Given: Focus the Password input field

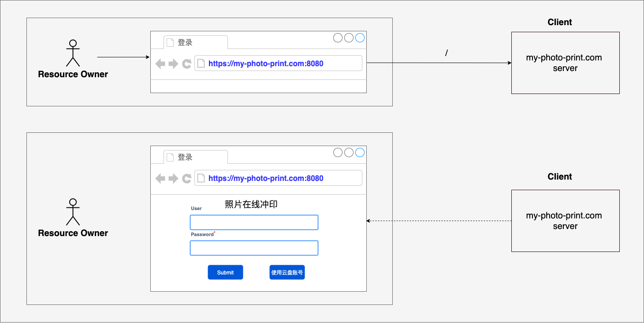Looking at the screenshot, I should click(x=254, y=248).
